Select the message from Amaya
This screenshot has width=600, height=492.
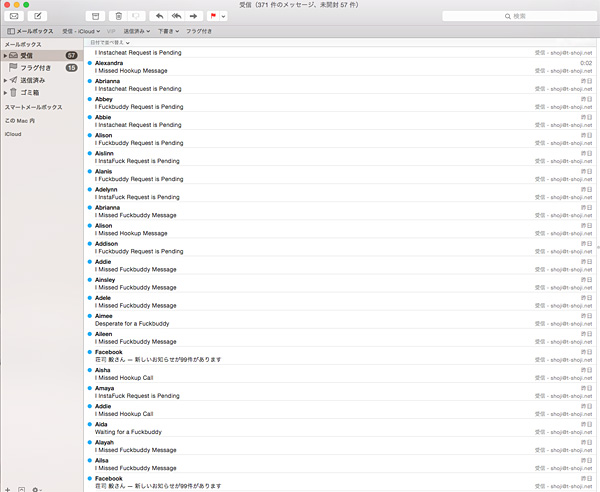(x=340, y=392)
